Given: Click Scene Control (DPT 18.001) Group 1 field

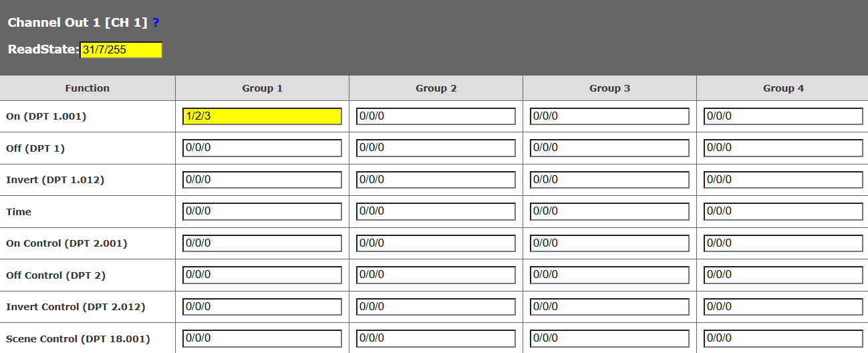Looking at the screenshot, I should (262, 338).
